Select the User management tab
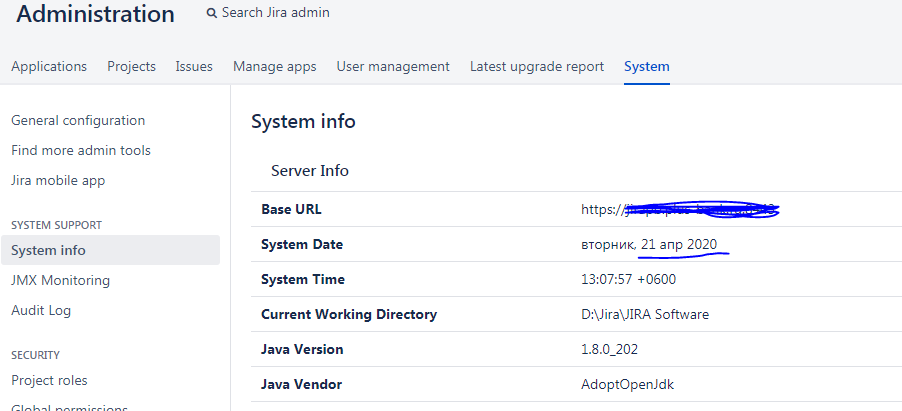This screenshot has width=902, height=411. click(x=393, y=67)
